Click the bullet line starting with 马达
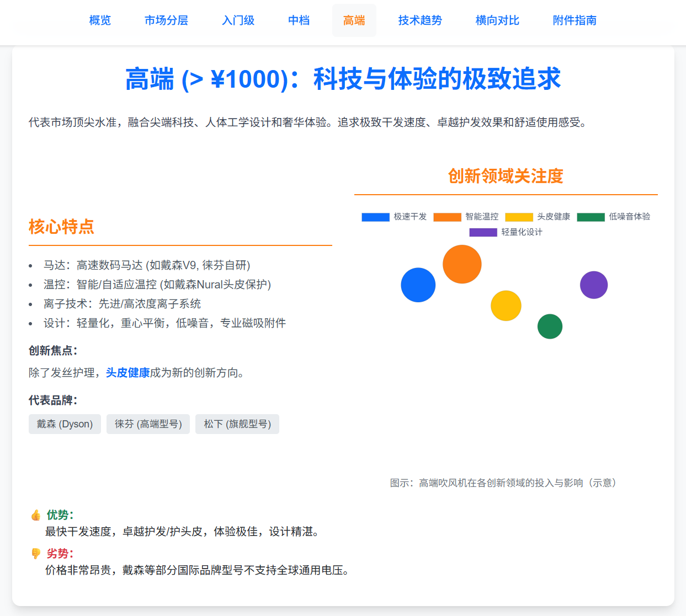 tap(147, 265)
